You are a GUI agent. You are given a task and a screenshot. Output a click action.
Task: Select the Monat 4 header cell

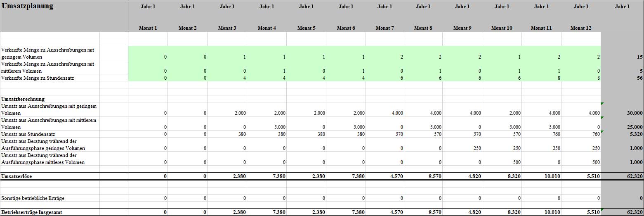point(267,28)
